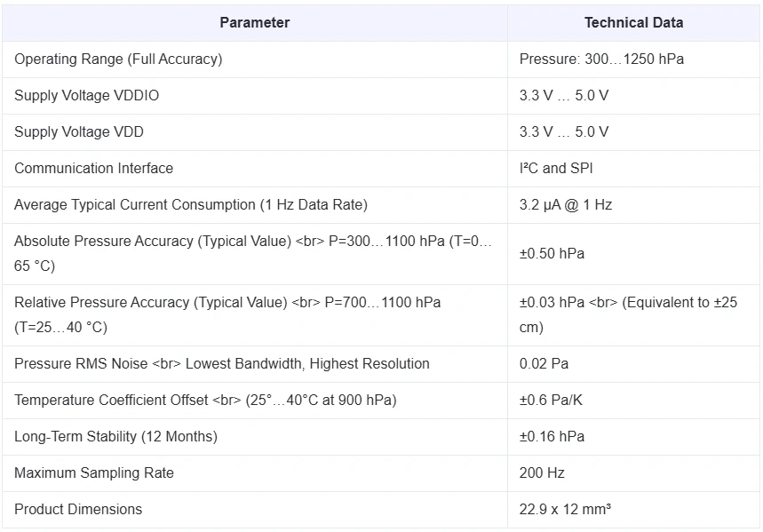Image resolution: width=763 pixels, height=532 pixels.
Task: Select the 22.9 x 12 mm³ dimensions value
Action: (x=565, y=509)
